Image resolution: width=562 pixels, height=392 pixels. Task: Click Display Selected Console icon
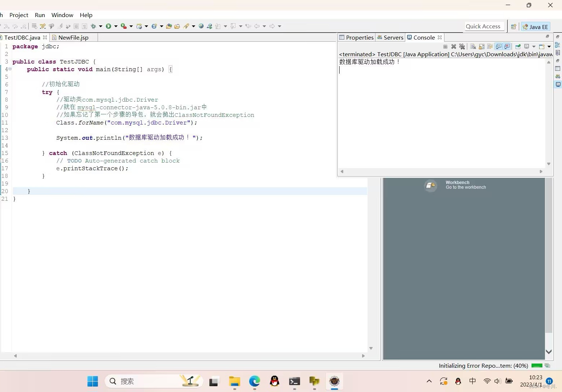click(526, 46)
